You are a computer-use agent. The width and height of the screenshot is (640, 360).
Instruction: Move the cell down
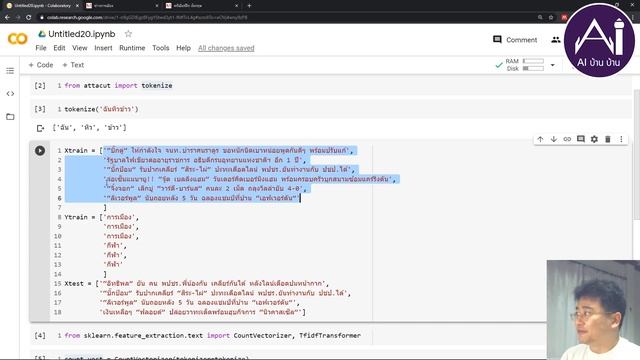coord(554,139)
